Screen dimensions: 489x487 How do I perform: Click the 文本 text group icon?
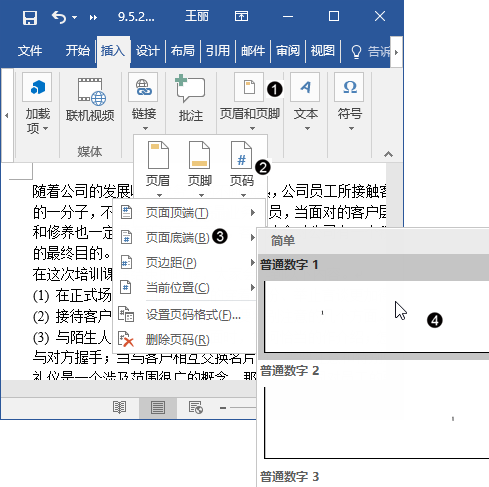[x=305, y=87]
